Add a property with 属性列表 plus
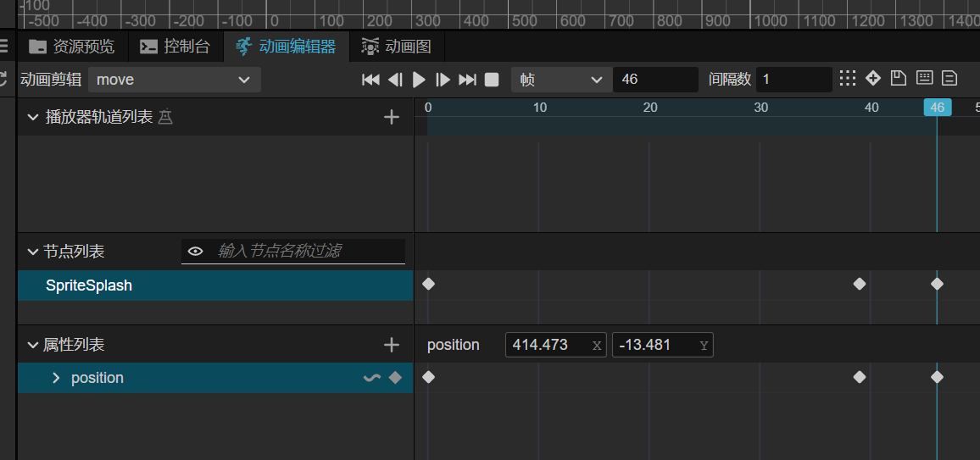Image resolution: width=980 pixels, height=460 pixels. (x=392, y=345)
